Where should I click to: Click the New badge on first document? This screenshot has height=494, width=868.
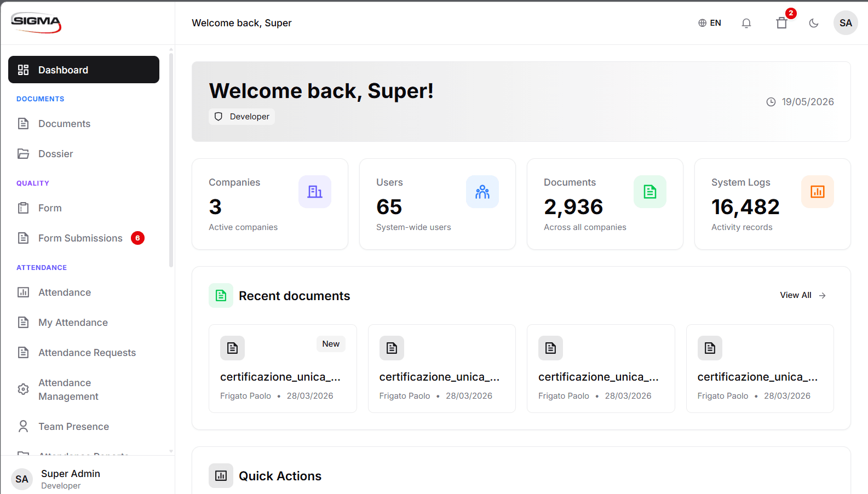click(331, 344)
